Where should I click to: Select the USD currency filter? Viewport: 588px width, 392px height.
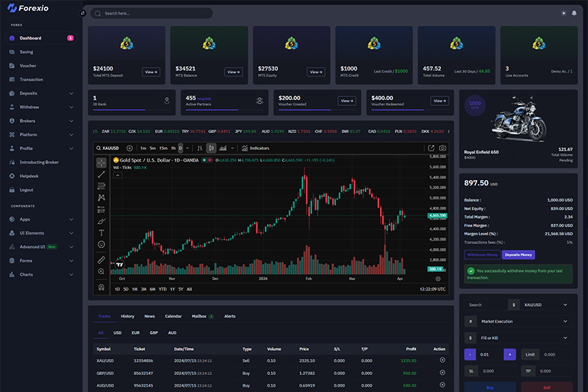(118, 332)
